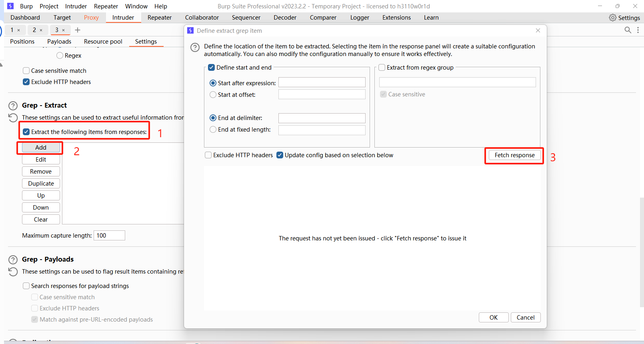This screenshot has width=644, height=344.
Task: Open help for the Grep - Extract section
Action: [x=13, y=106]
